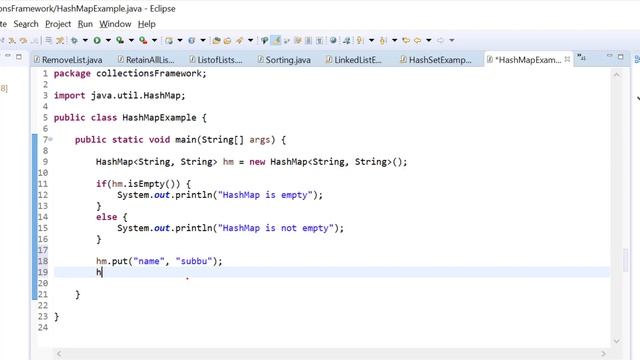The width and height of the screenshot is (640, 360).
Task: Click on 'import java.util.HashMap;' line
Action: pyautogui.click(x=120, y=96)
